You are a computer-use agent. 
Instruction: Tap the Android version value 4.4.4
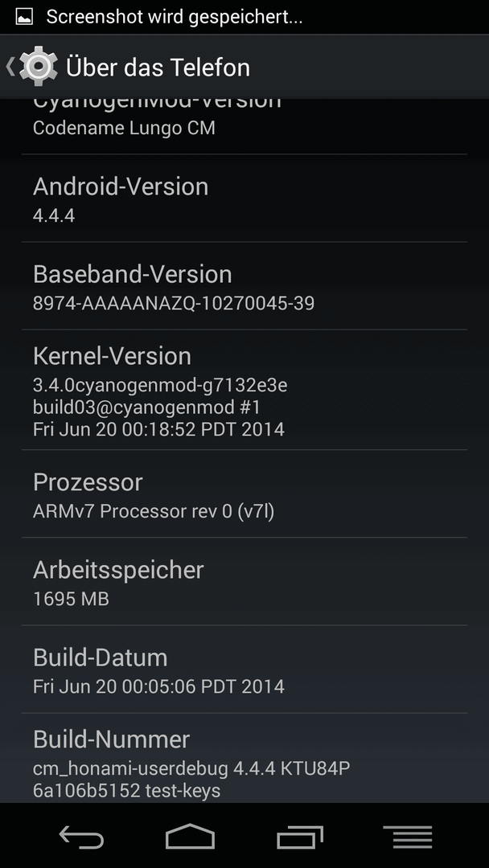click(x=54, y=215)
